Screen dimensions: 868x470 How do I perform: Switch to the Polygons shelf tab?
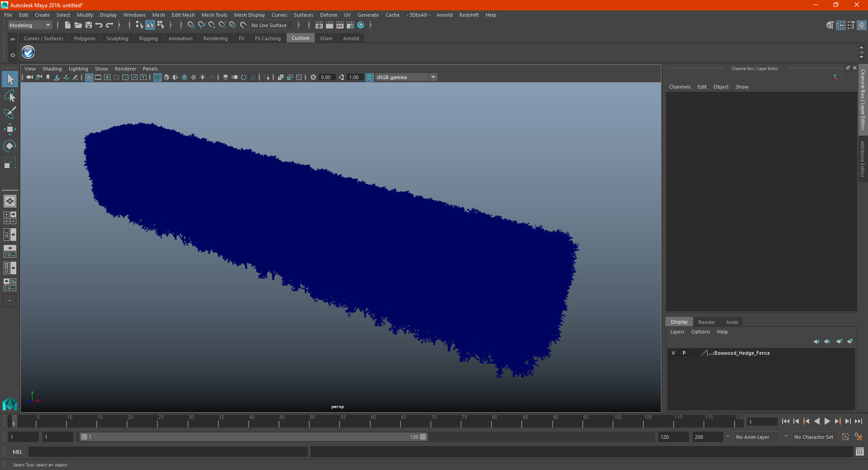click(85, 38)
